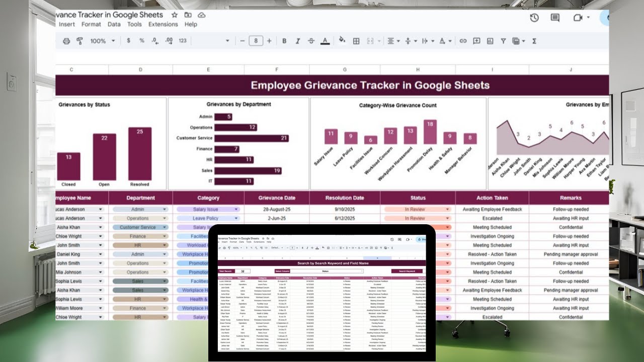This screenshot has height=362, width=644.
Task: Open version history with the clock icon
Action: [x=534, y=18]
